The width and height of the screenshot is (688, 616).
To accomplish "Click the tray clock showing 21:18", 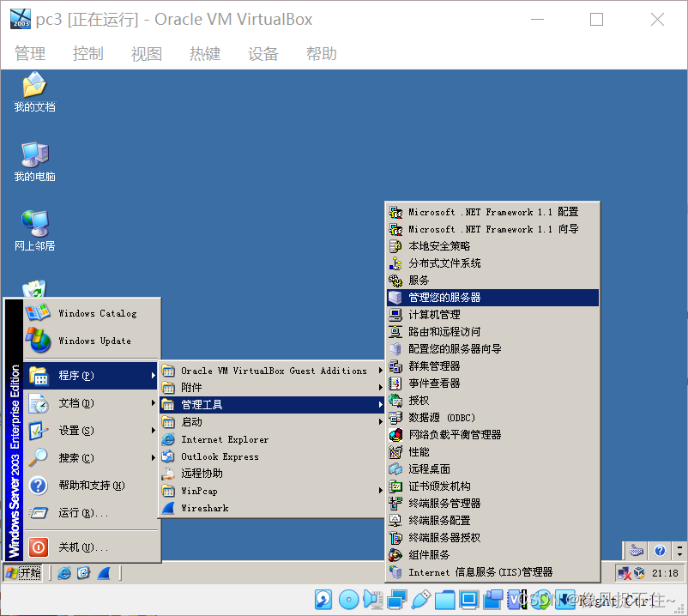I will coord(665,573).
